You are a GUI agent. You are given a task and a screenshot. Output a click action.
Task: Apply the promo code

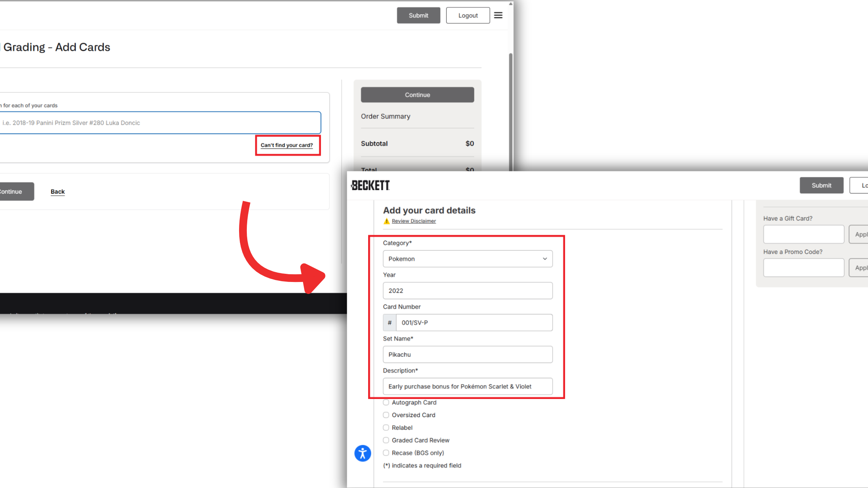[859, 268]
